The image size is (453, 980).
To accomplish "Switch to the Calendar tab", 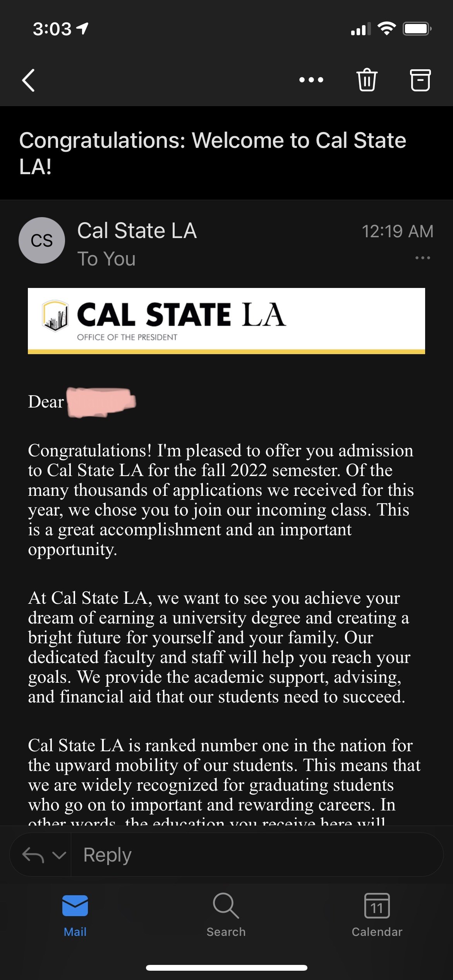I will pyautogui.click(x=377, y=915).
